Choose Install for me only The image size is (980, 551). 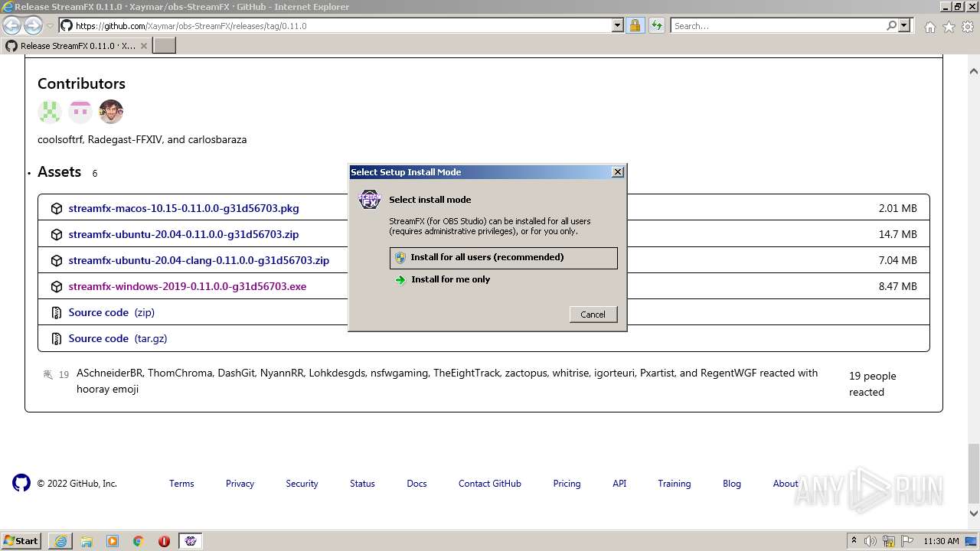(503, 280)
